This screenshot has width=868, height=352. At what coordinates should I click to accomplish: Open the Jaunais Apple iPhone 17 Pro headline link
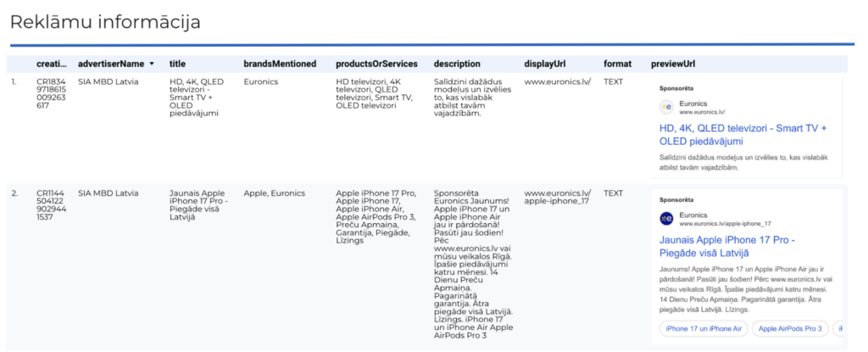tap(727, 247)
